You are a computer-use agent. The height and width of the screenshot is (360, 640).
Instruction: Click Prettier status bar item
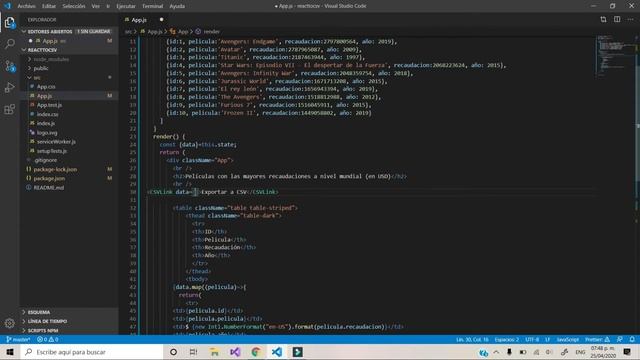click(x=597, y=340)
